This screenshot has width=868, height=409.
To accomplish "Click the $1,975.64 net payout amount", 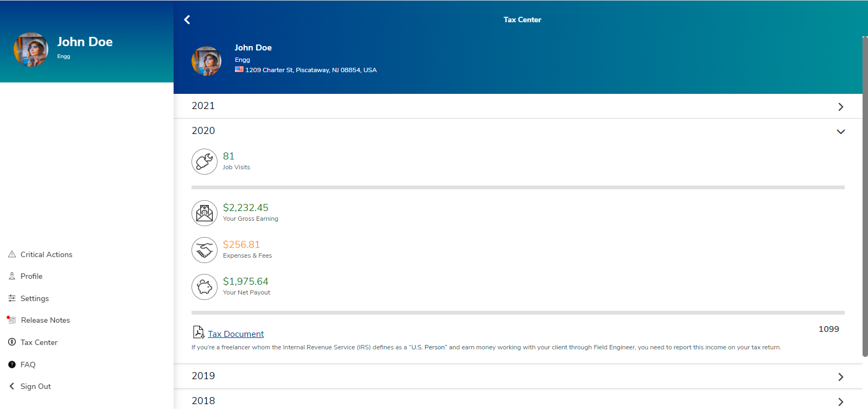I will pyautogui.click(x=246, y=282).
